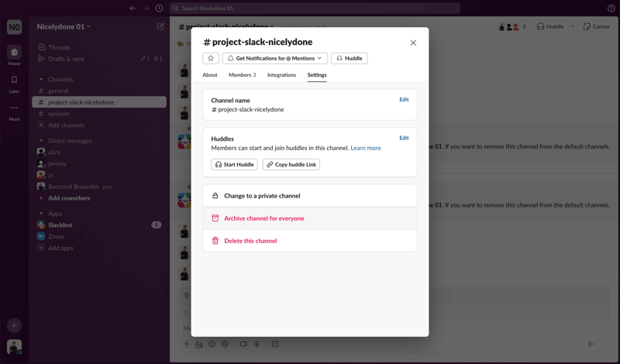Select Archive channel for everyone
The height and width of the screenshot is (364, 620).
coord(309,218)
